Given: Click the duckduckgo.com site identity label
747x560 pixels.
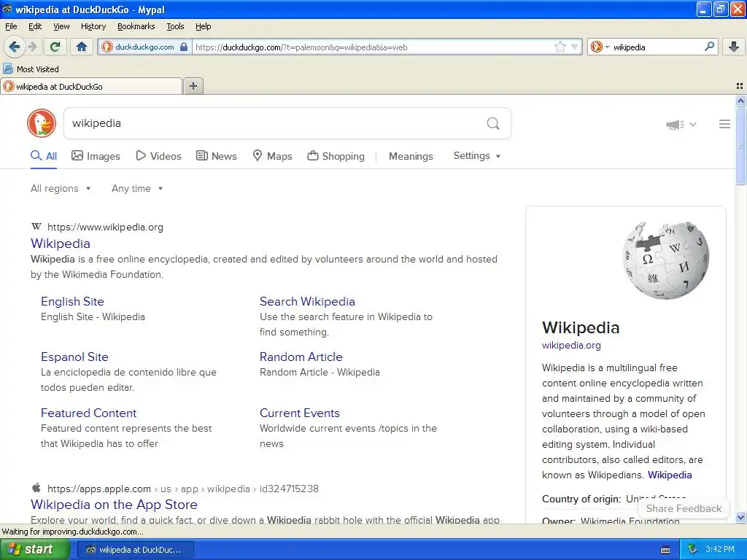Looking at the screenshot, I should point(144,47).
